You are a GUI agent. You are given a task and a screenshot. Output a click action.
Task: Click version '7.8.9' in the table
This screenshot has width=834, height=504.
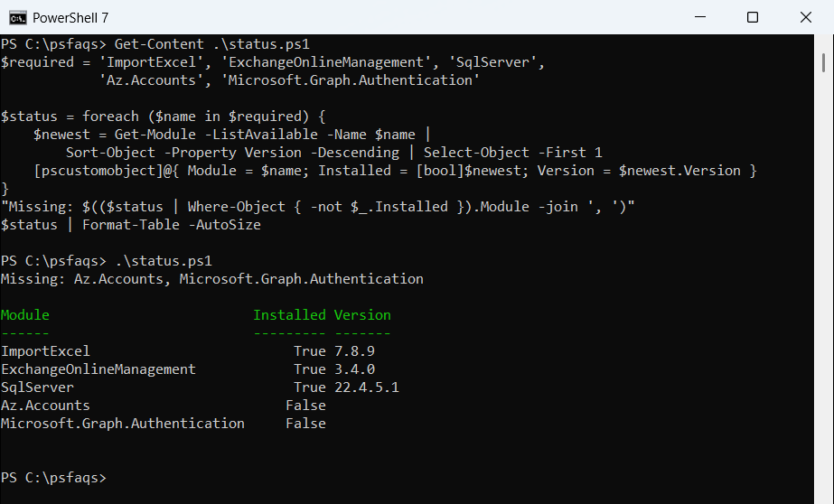pyautogui.click(x=354, y=351)
